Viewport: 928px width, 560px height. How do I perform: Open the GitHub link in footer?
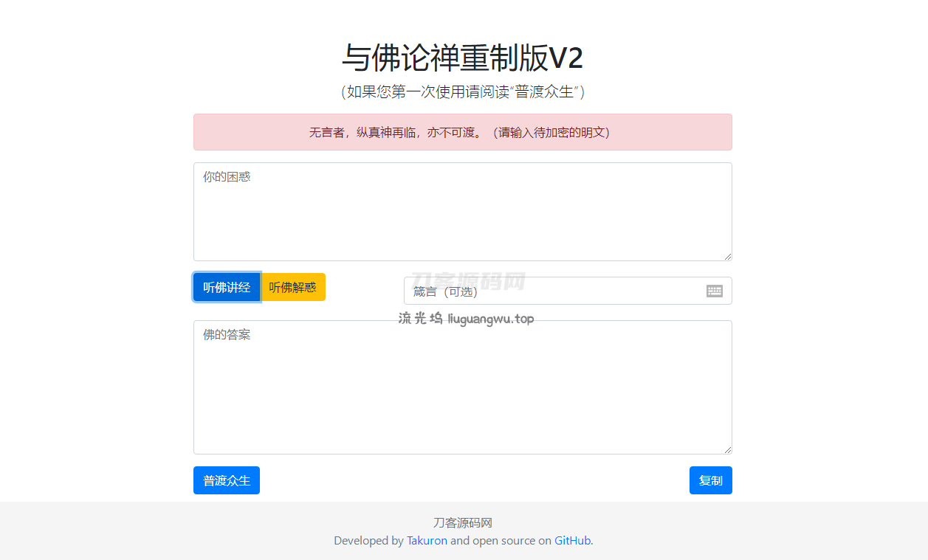coord(573,540)
